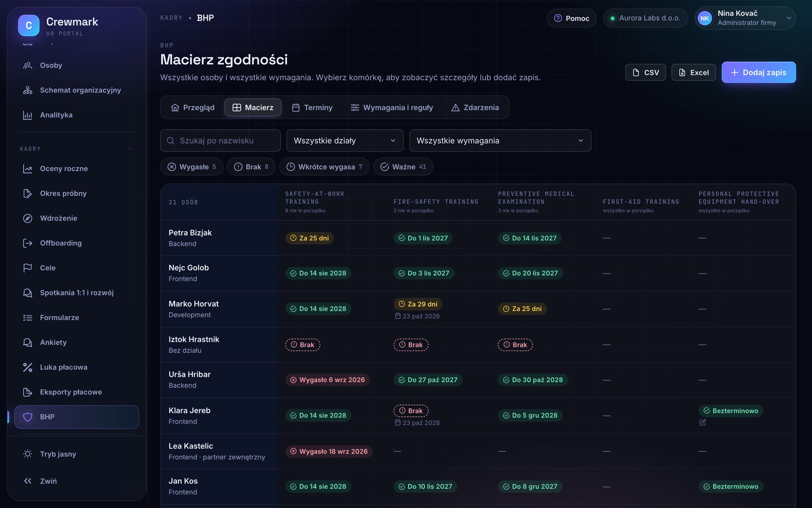
Task: Open Formularze list icon
Action: click(x=27, y=317)
